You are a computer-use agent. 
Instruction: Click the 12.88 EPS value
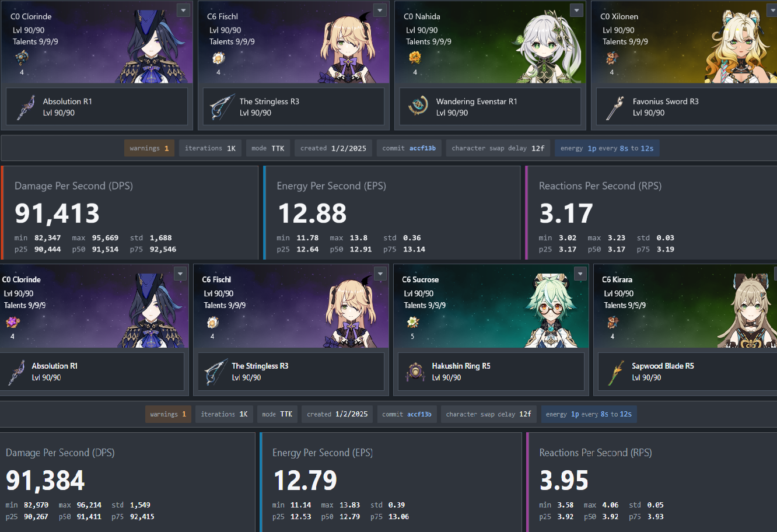(312, 213)
